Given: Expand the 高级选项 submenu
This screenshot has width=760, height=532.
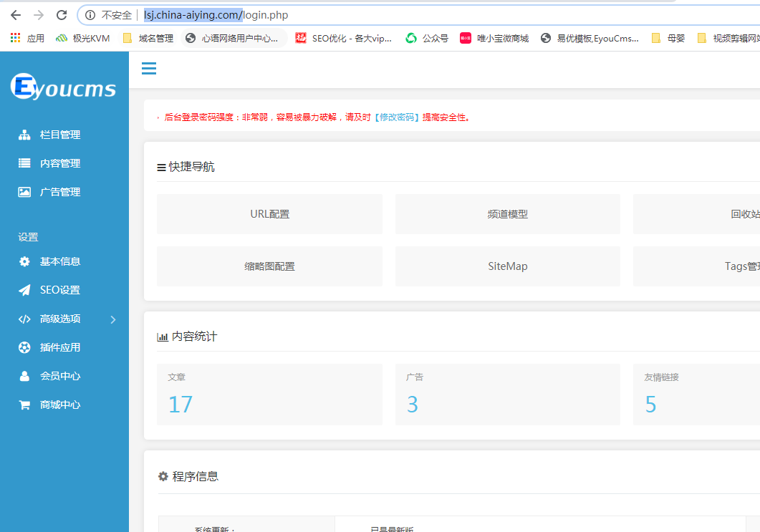Looking at the screenshot, I should pyautogui.click(x=61, y=319).
